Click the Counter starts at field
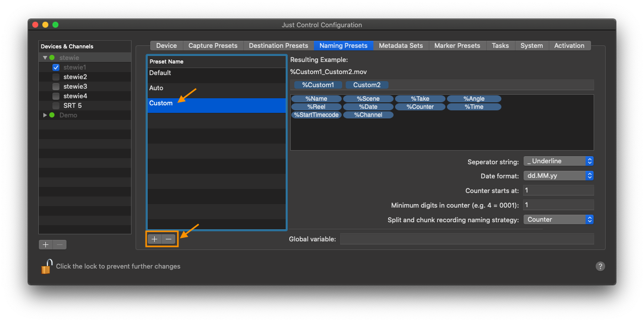The image size is (644, 322). coord(558,190)
